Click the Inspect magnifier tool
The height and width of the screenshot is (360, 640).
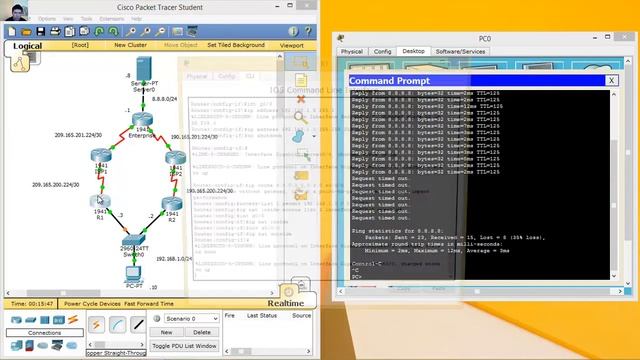pos(301,118)
